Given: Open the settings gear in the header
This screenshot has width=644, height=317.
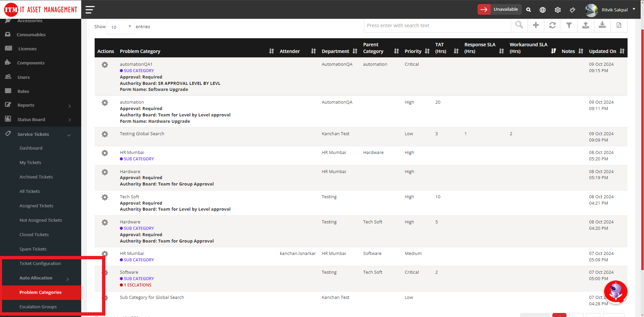Looking at the screenshot, I should [x=558, y=10].
